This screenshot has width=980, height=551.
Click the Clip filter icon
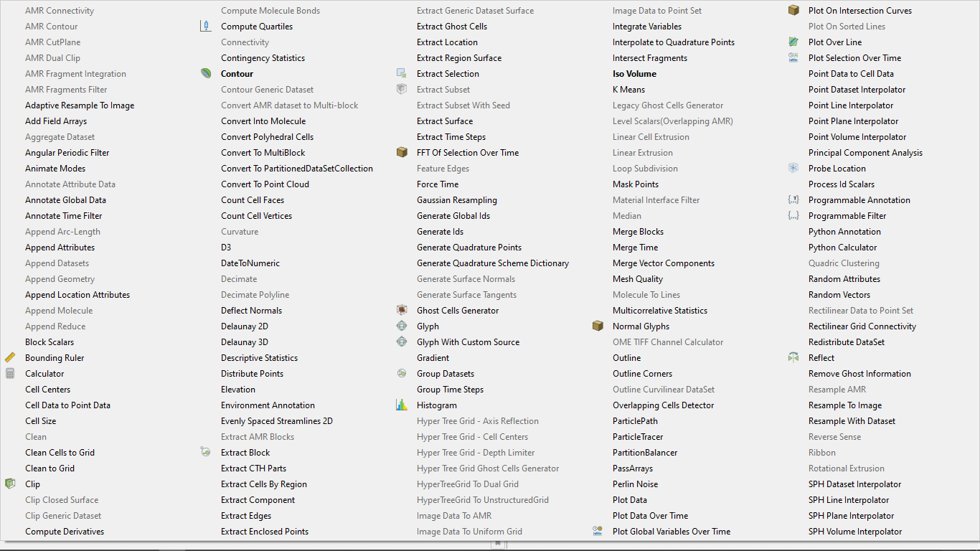pyautogui.click(x=10, y=484)
